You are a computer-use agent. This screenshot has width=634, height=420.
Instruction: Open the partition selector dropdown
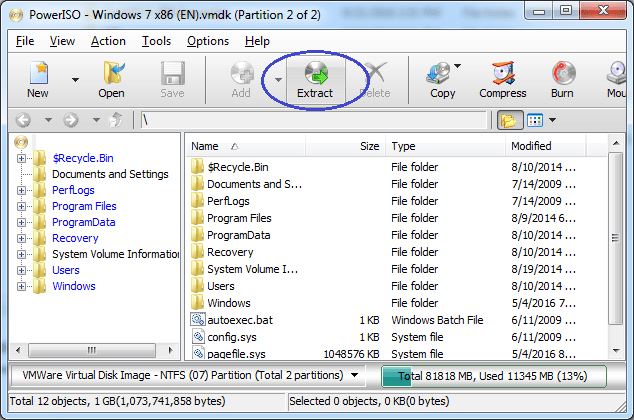point(355,375)
